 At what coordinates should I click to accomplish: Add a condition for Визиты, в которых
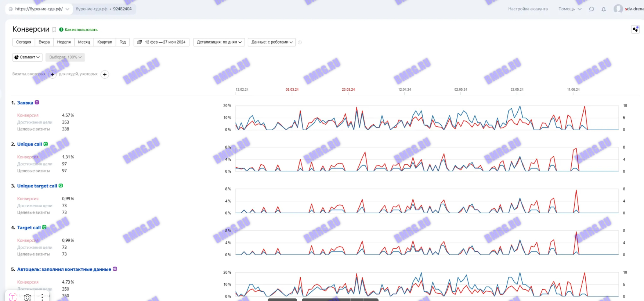(53, 75)
